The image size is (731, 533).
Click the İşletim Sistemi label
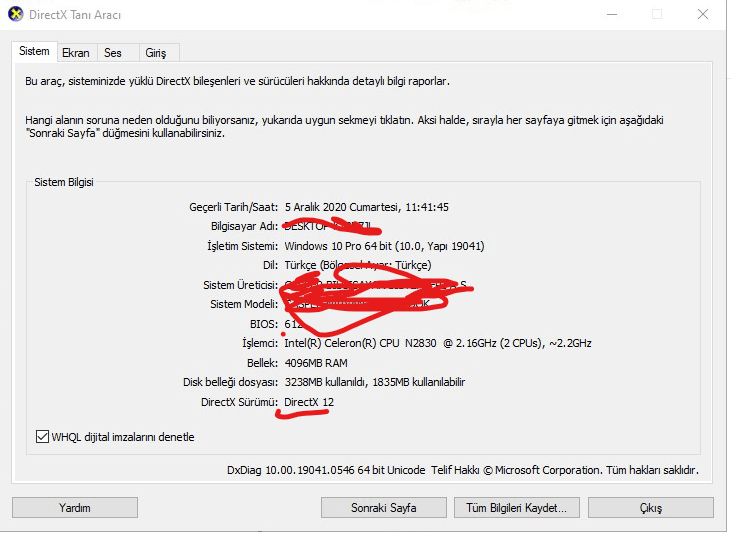[242, 246]
